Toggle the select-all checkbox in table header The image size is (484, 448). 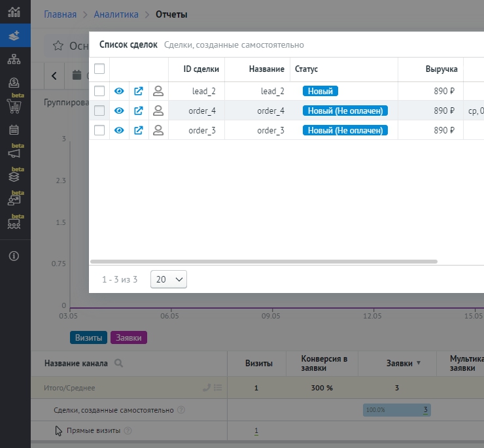click(x=99, y=69)
